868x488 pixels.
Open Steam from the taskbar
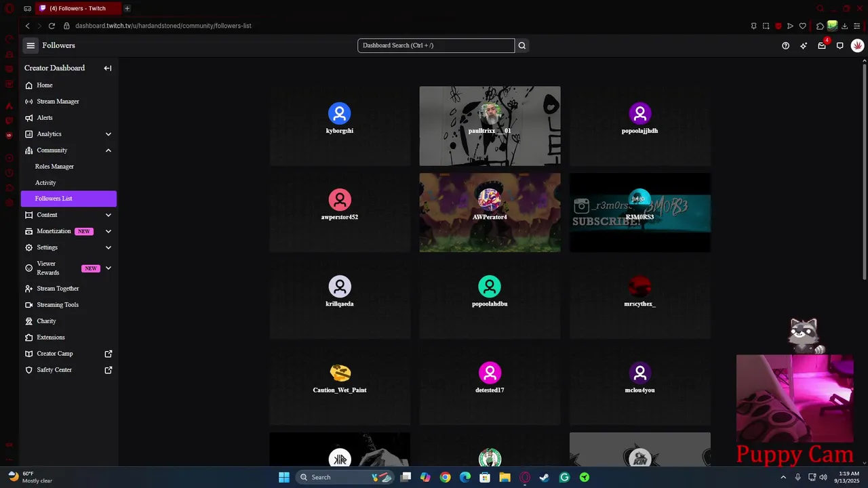544,477
